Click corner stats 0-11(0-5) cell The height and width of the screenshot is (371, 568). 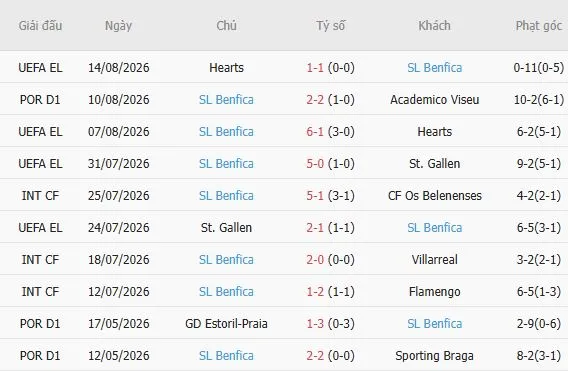539,68
